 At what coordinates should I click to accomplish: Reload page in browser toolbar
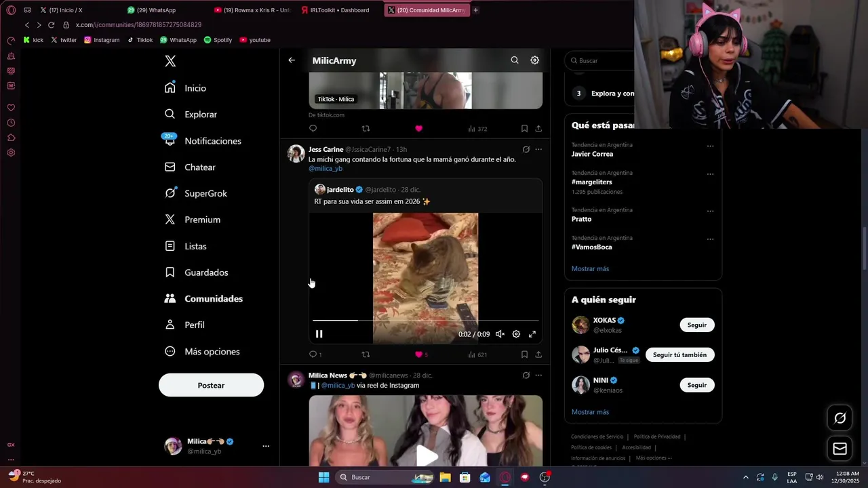tap(51, 25)
